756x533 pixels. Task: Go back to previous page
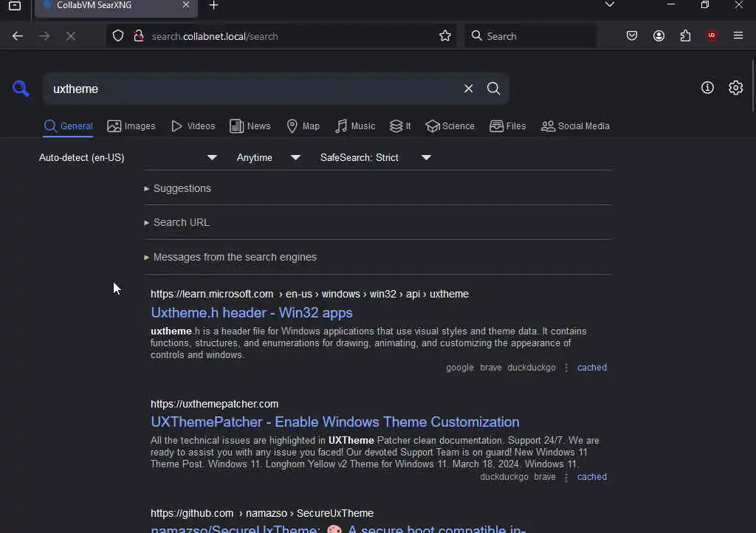click(18, 36)
